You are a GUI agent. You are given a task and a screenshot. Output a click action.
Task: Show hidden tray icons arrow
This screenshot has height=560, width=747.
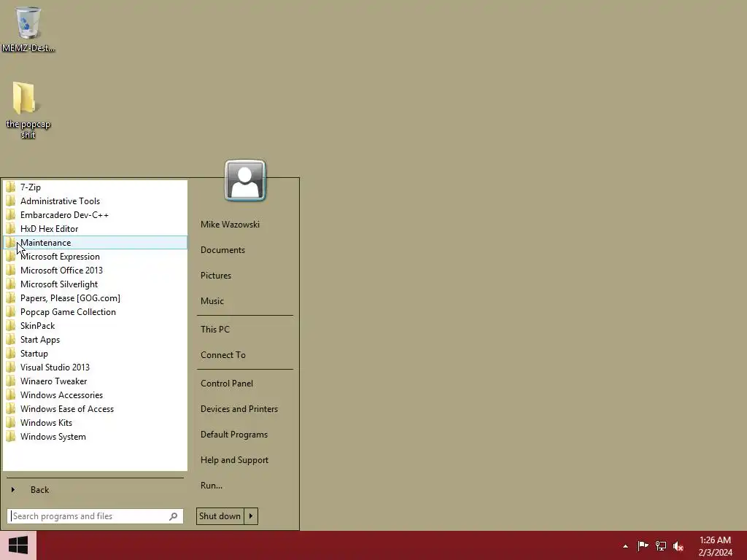pos(625,545)
